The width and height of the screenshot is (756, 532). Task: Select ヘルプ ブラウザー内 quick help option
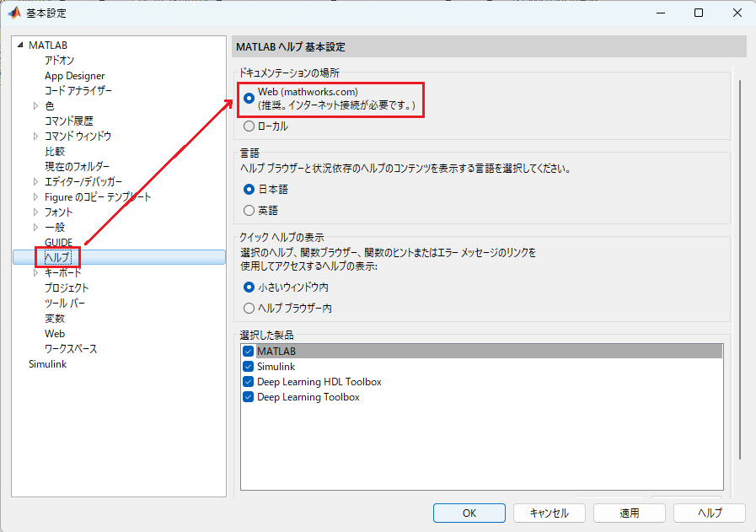(x=249, y=309)
